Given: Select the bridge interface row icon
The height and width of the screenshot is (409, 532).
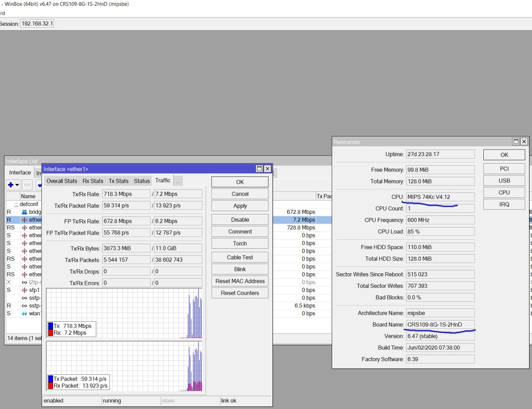Looking at the screenshot, I should pos(25,212).
